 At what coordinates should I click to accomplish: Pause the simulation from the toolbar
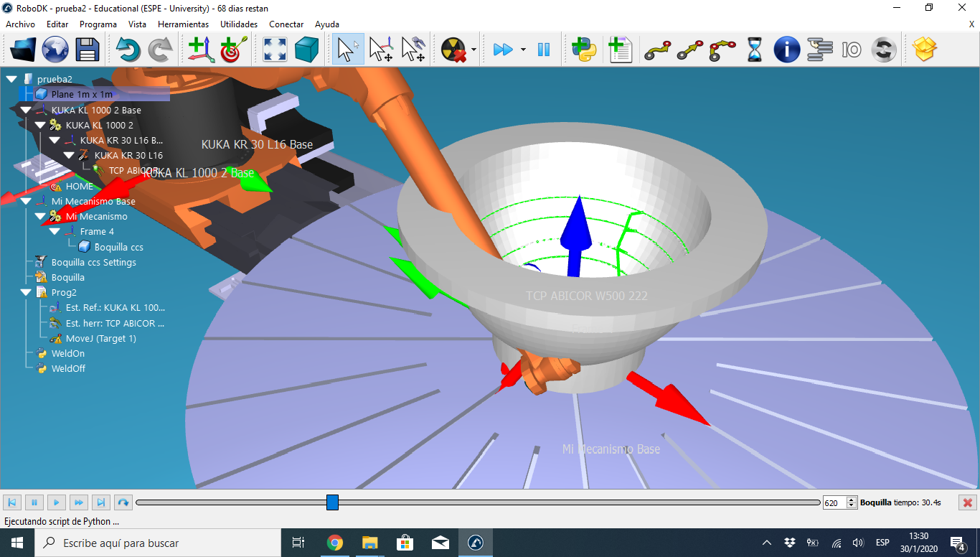(544, 50)
